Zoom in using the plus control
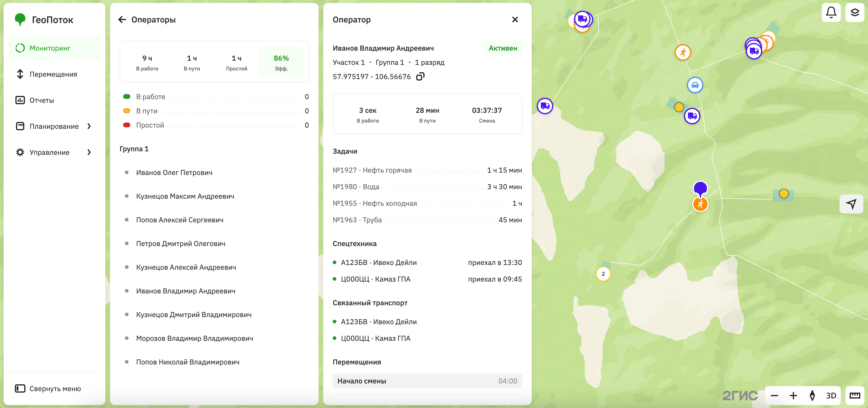This screenshot has height=408, width=868. click(793, 396)
